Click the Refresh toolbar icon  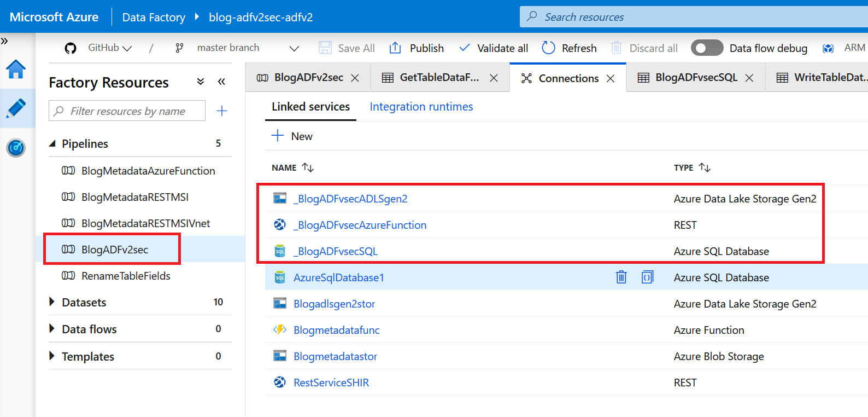pos(548,48)
